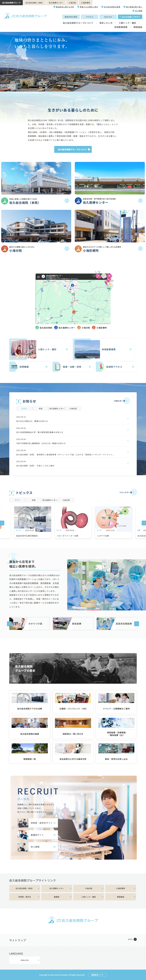Select 小海診療所 map legend marker
Screen dimensions: 146x980
(99, 328)
